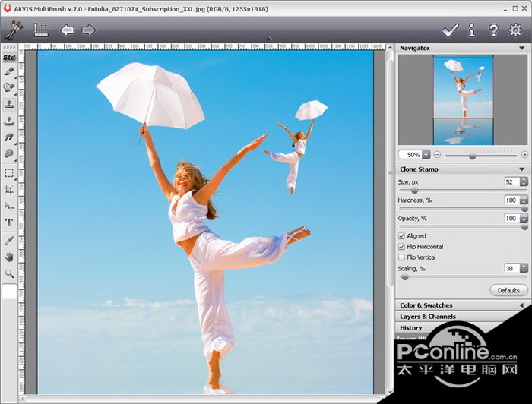Click the Undo left arrow
Image resolution: width=532 pixels, height=404 pixels.
pos(67,30)
